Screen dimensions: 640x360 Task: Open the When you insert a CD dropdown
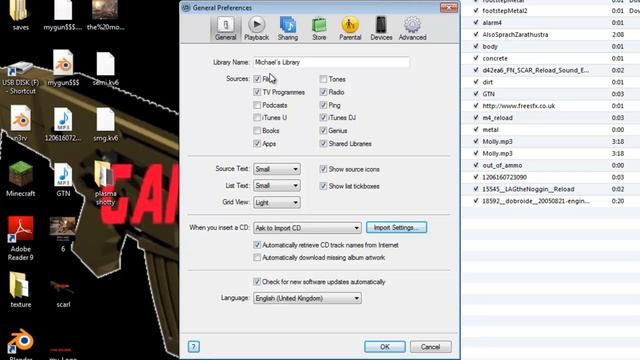[307, 228]
